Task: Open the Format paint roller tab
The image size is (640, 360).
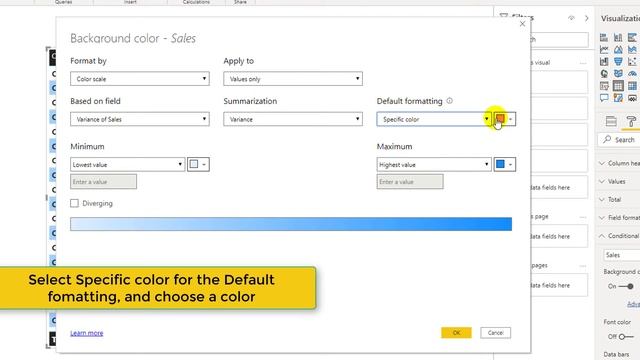Action: 631,121
